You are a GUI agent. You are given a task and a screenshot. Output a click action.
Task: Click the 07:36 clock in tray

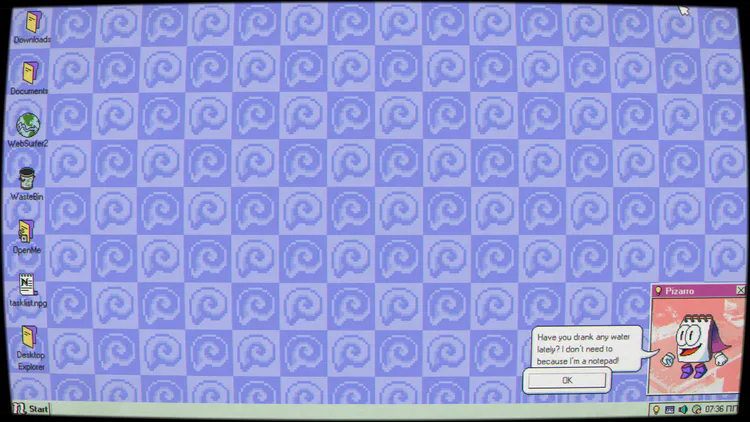pos(721,409)
